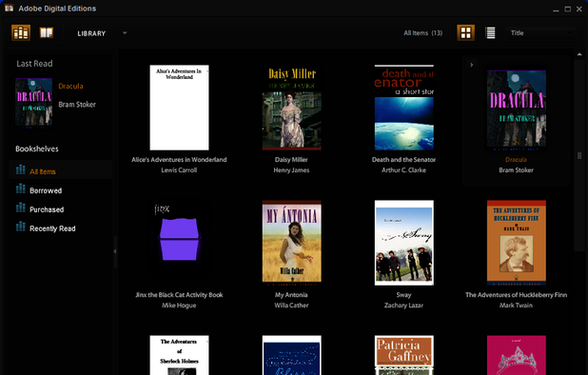Click the Dracula title in Last Read
Image resolution: width=588 pixels, height=375 pixels.
click(x=70, y=86)
